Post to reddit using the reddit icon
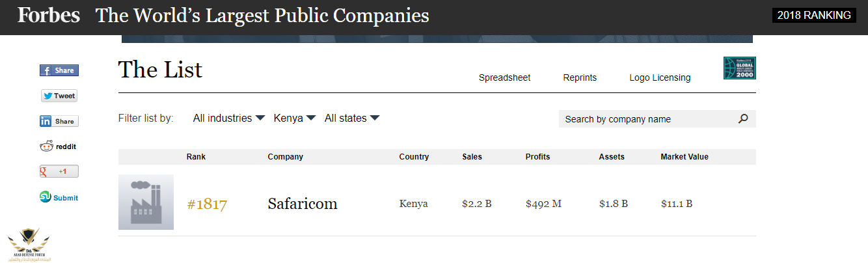The image size is (868, 263). (58, 146)
